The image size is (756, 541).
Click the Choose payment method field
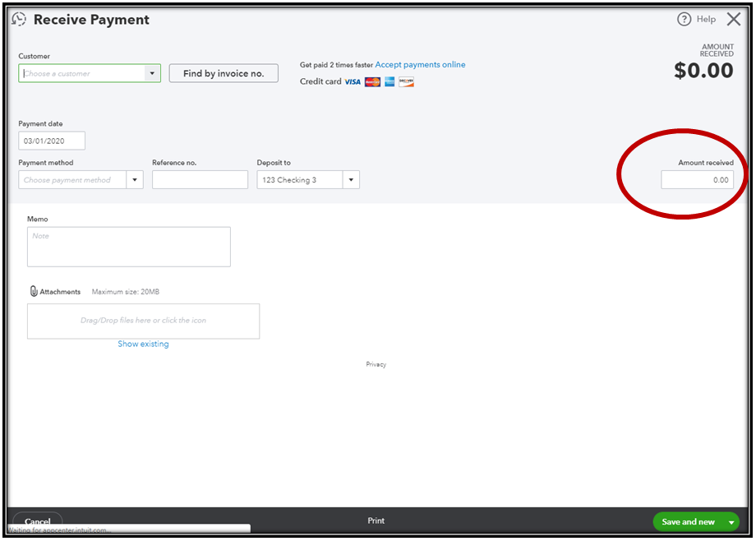tap(72, 180)
